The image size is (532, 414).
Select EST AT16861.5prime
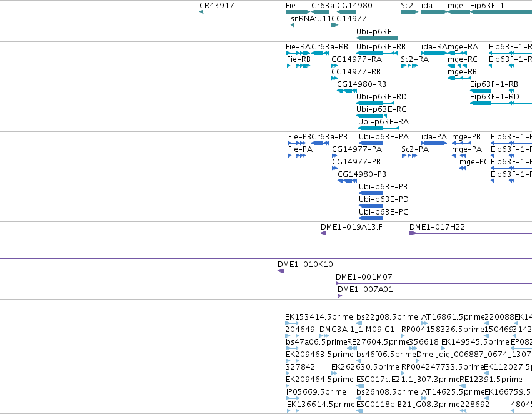pyautogui.click(x=453, y=317)
